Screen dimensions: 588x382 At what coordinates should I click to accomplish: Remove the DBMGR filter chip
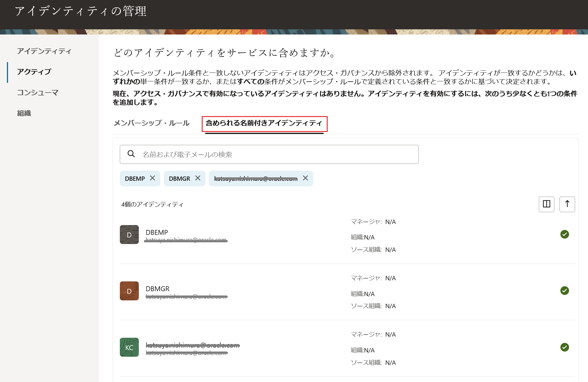[198, 178]
